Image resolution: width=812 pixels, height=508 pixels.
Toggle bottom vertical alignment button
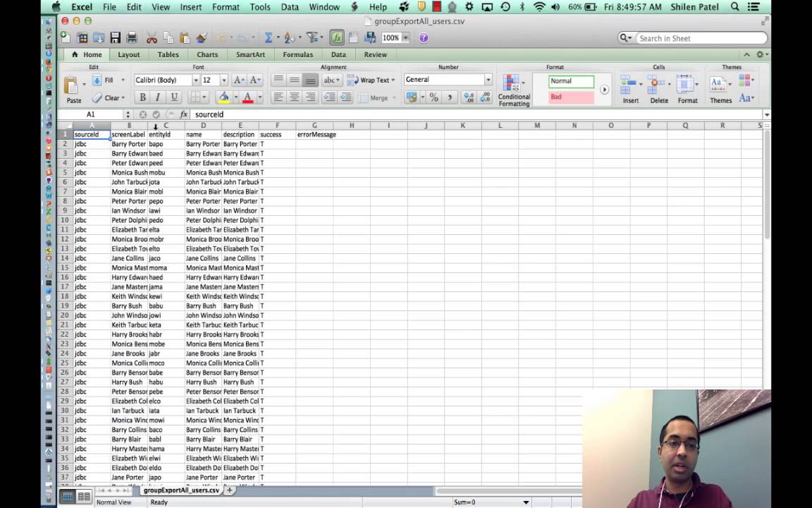click(310, 80)
